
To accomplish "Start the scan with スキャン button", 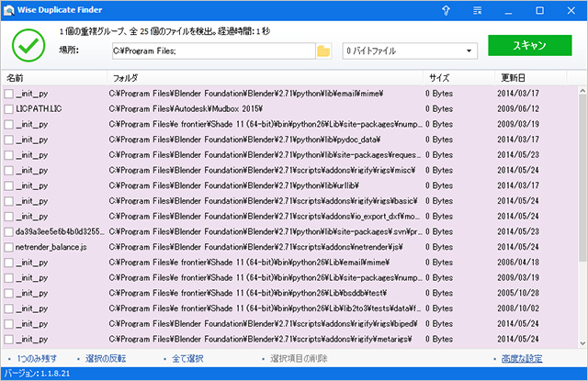I will [530, 45].
